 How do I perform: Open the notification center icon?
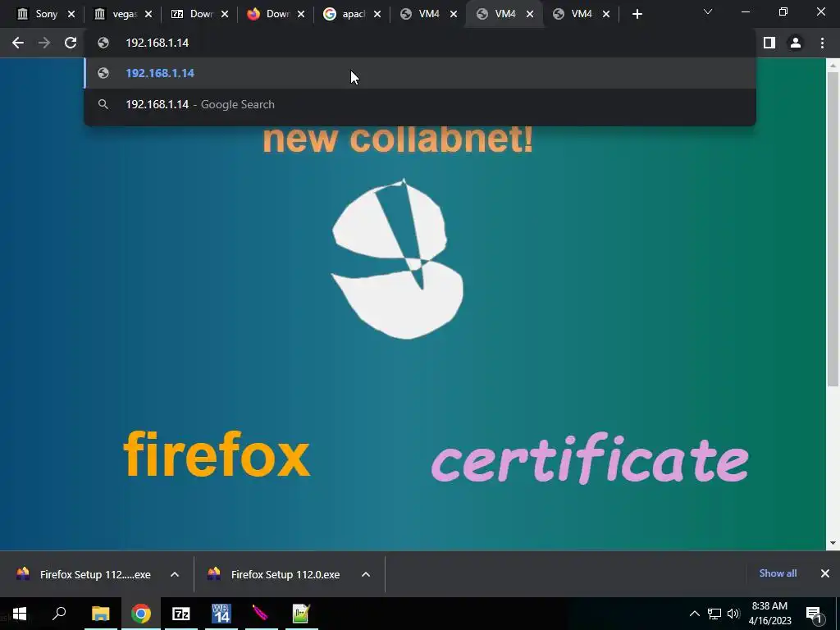tap(814, 614)
